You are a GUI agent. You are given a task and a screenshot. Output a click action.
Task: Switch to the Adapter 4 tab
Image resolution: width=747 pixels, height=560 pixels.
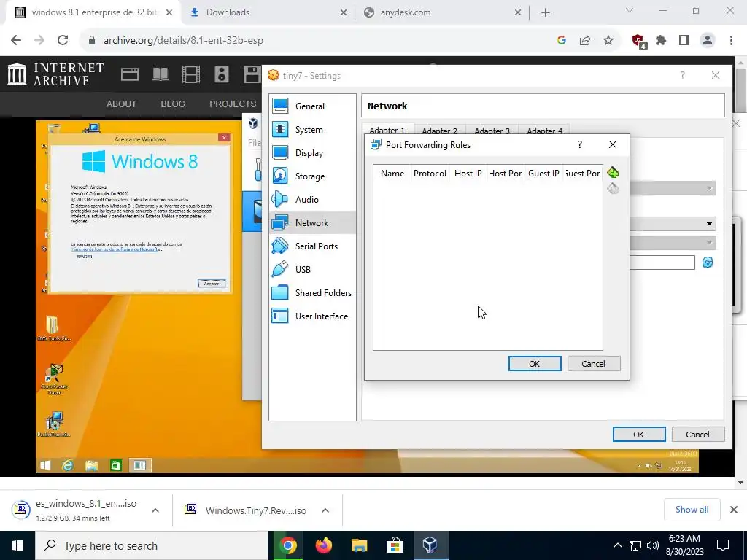[544, 131]
